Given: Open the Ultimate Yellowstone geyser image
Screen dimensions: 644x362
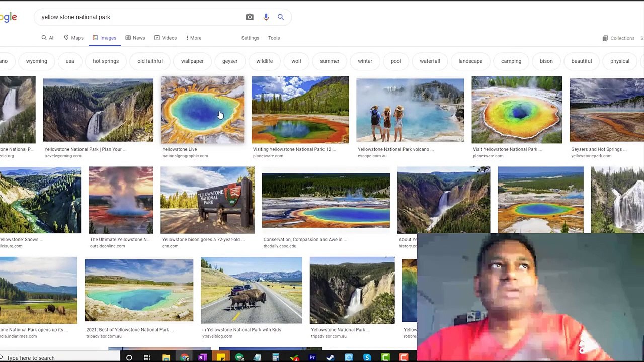Looking at the screenshot, I should 121,200.
